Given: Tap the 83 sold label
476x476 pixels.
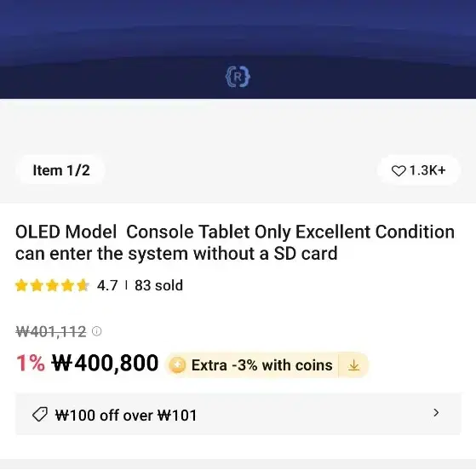Looking at the screenshot, I should coord(158,285).
